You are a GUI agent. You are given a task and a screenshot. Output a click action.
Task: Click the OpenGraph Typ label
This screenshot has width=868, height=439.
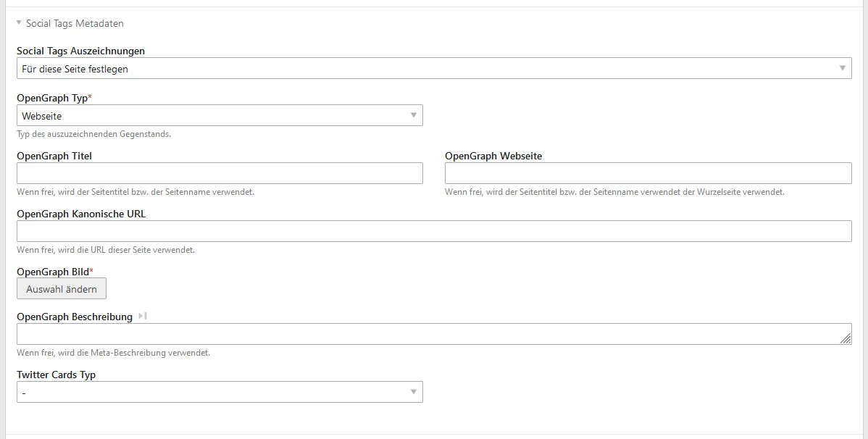[52, 98]
